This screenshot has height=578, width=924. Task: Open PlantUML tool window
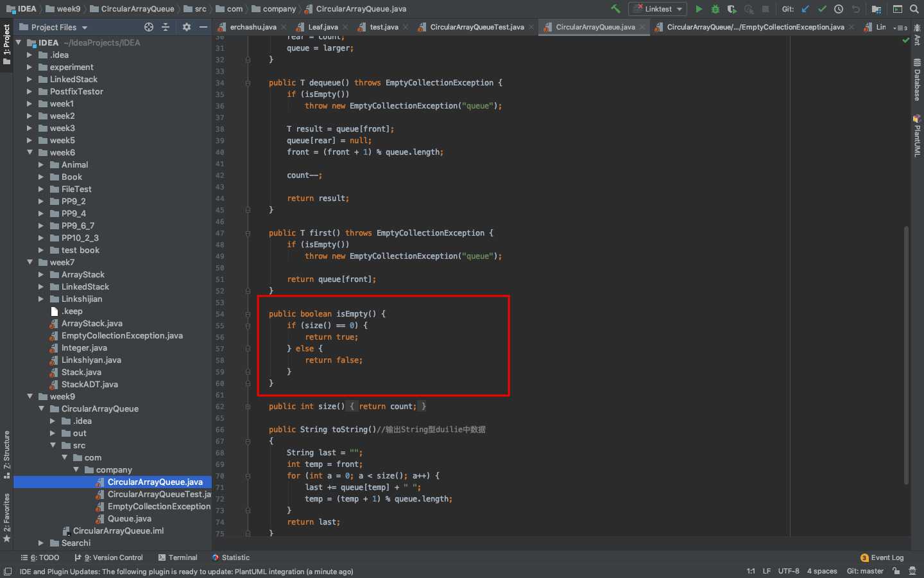tap(917, 136)
